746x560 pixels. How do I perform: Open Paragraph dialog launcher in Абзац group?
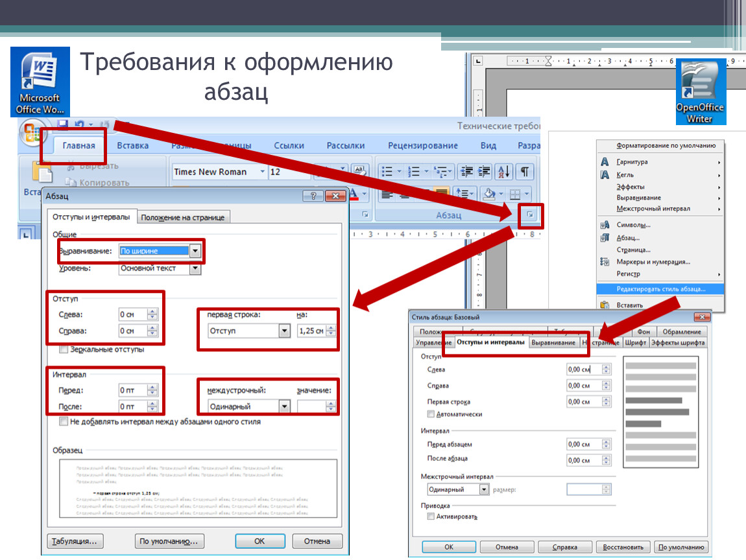point(530,215)
